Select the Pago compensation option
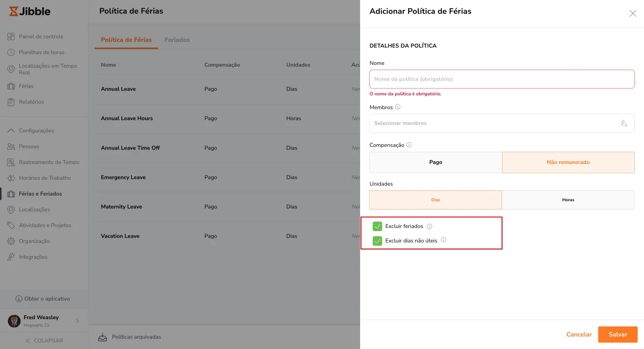The image size is (644, 349). point(435,162)
